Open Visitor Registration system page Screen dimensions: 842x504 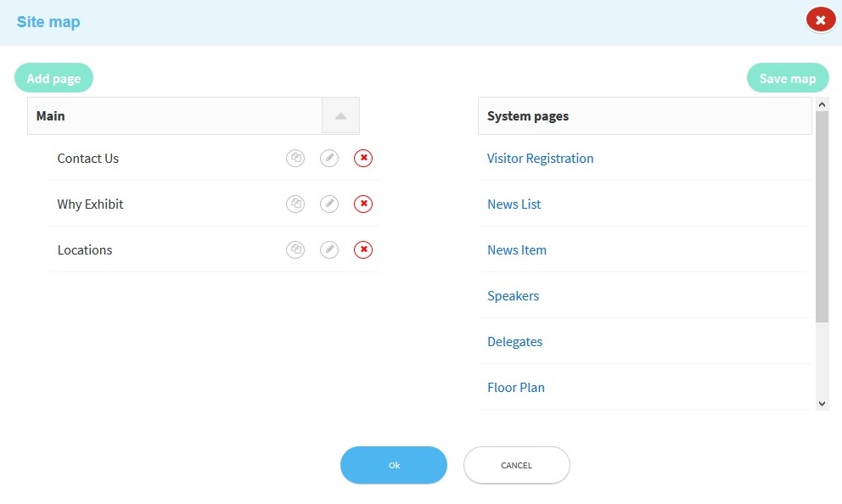click(540, 159)
